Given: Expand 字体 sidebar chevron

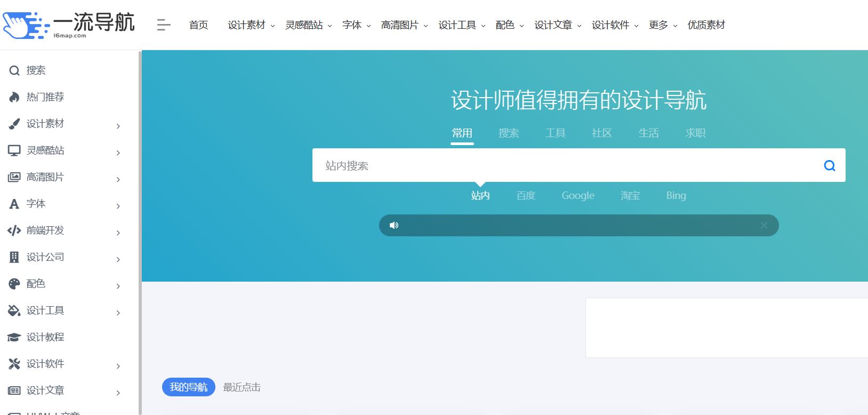Looking at the screenshot, I should point(118,206).
